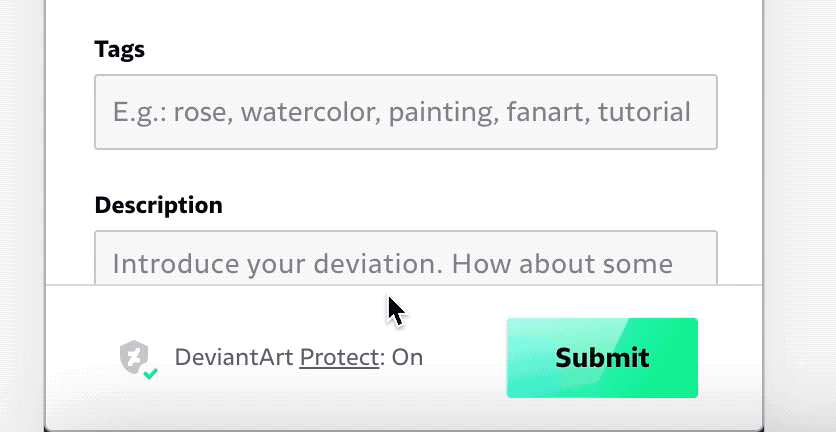Screen dimensions: 836x432
Task: Click the Description field label
Action: click(158, 205)
